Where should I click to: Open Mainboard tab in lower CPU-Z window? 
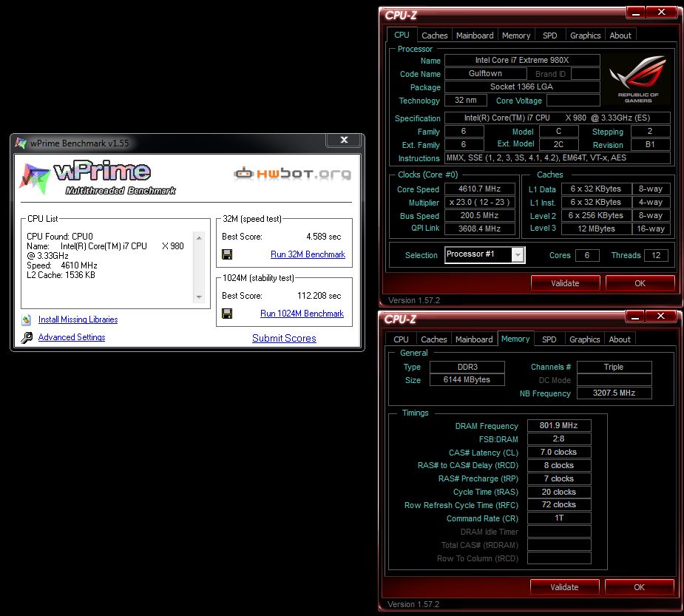point(474,339)
